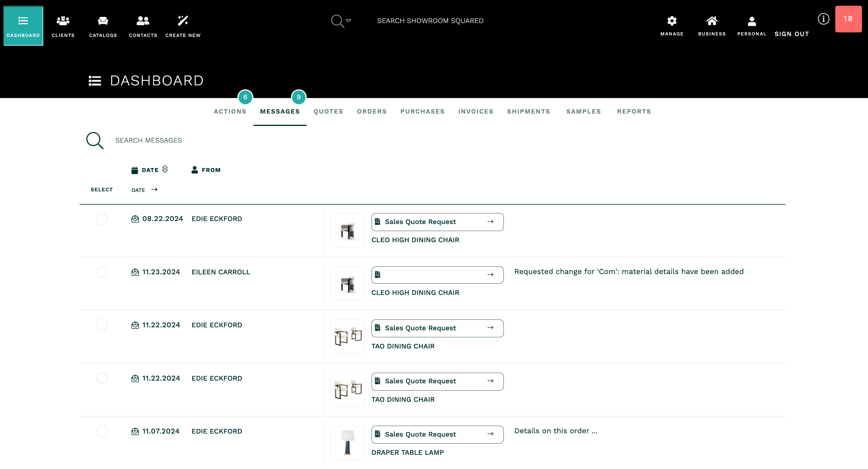Open the Personal profile icon
Viewport: 868px width, 469px height.
[751, 21]
